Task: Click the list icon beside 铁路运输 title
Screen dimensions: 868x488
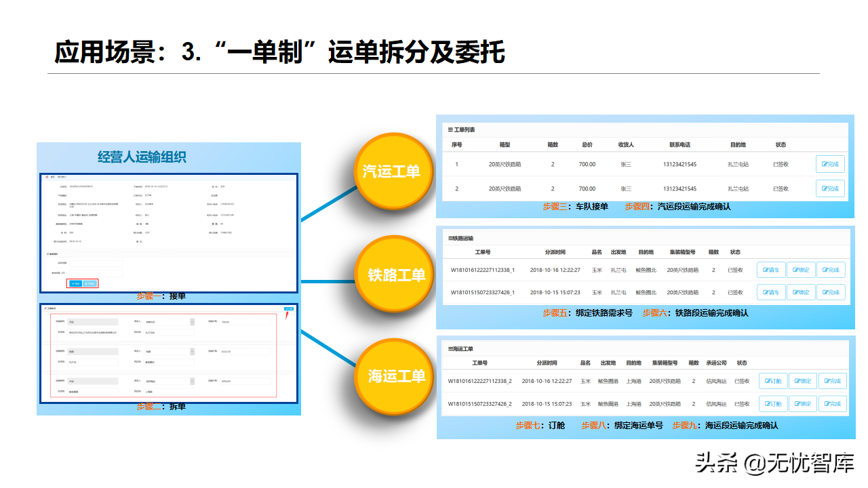Action: [450, 239]
